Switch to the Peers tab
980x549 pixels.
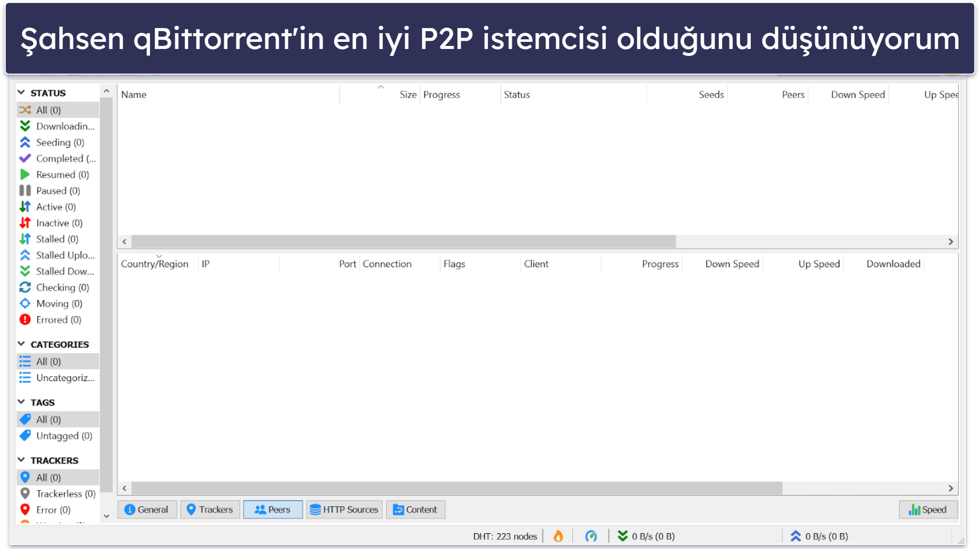(x=273, y=510)
